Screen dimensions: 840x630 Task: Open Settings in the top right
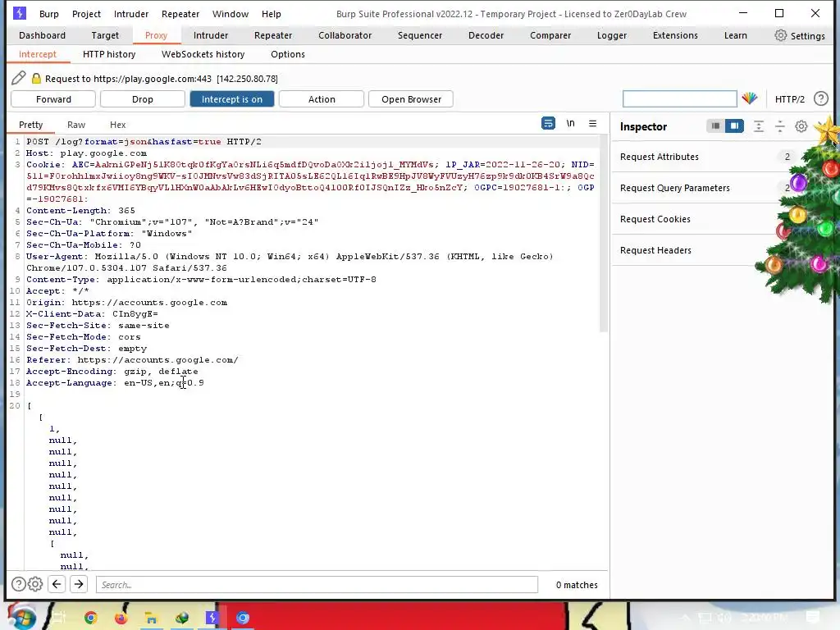(x=800, y=35)
